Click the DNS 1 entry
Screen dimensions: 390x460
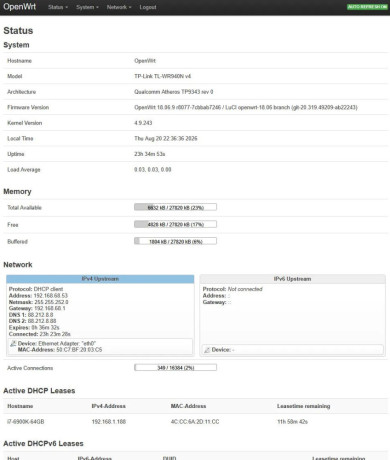pyautogui.click(x=31, y=315)
